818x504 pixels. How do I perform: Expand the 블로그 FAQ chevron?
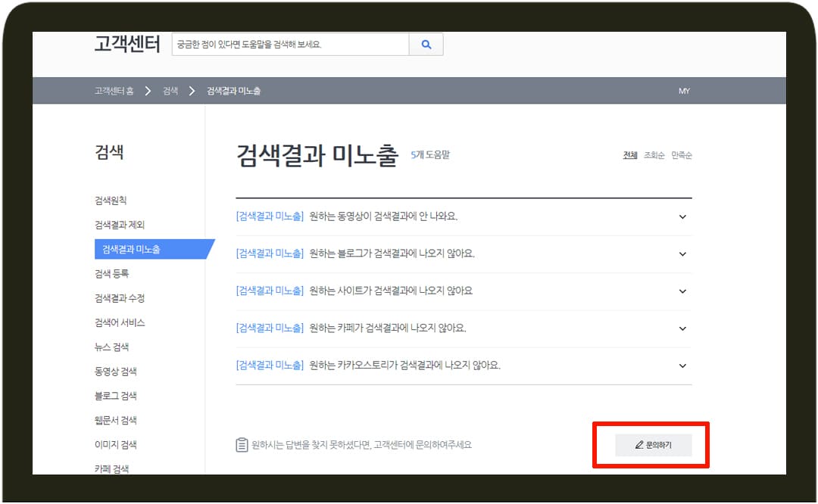pyautogui.click(x=681, y=254)
